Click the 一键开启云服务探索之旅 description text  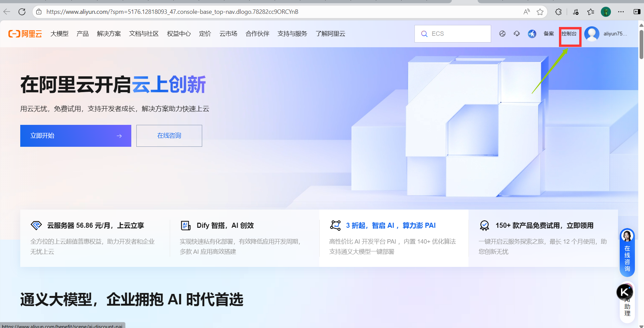[542, 246]
